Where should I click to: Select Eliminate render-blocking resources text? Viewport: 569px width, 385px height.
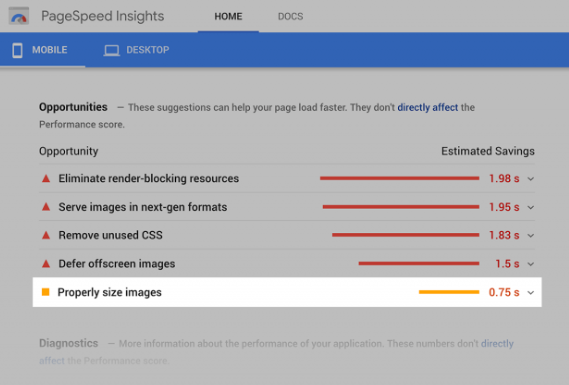[x=149, y=179]
